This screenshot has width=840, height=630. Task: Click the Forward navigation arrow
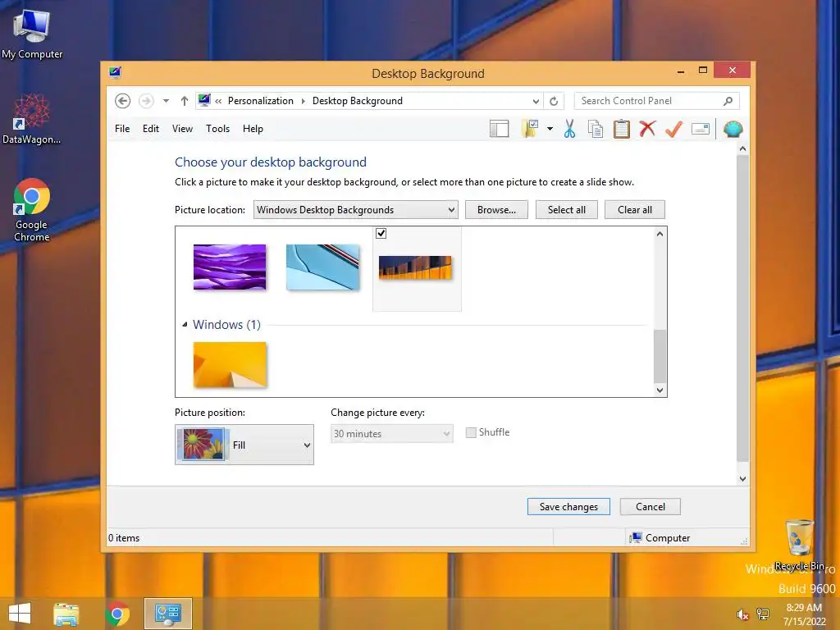point(146,101)
